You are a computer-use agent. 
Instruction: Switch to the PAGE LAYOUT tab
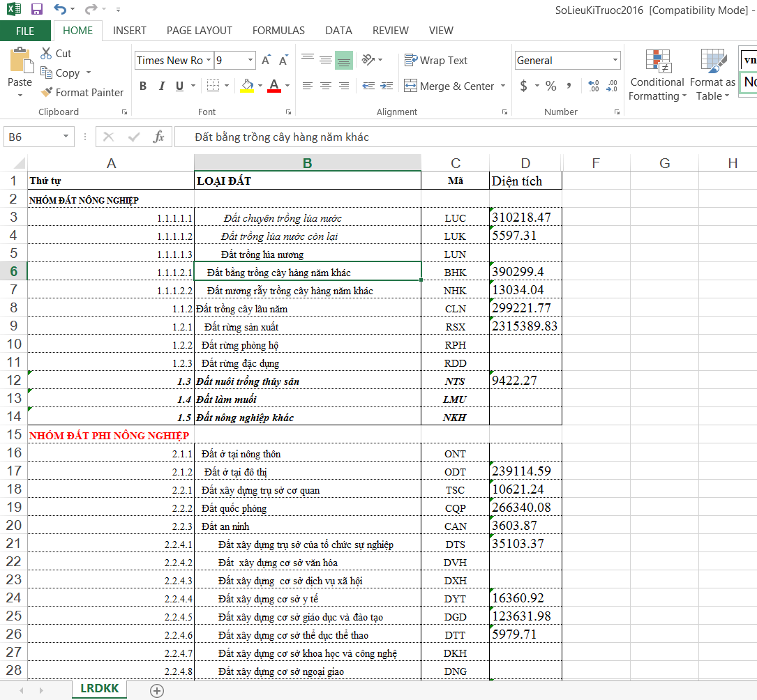point(199,31)
